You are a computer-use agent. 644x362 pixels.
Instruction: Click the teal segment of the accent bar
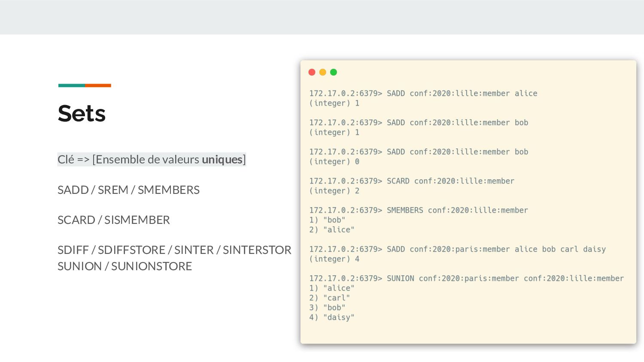coord(72,85)
